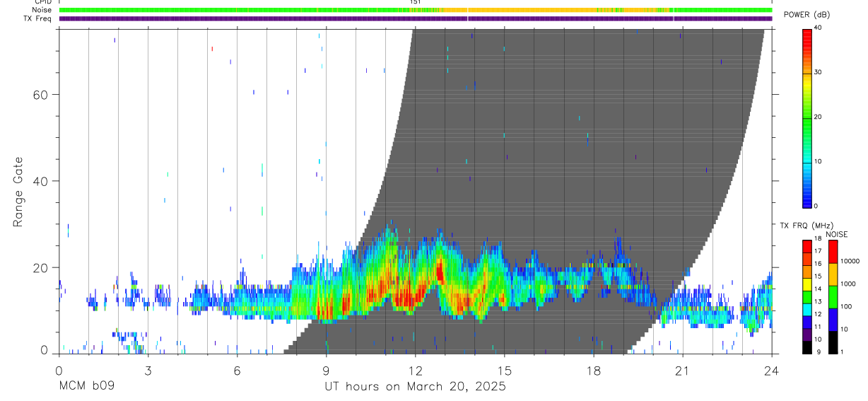Click the blue bottom of POWER colorbar
This screenshot has height=401, width=868.
pyautogui.click(x=807, y=199)
